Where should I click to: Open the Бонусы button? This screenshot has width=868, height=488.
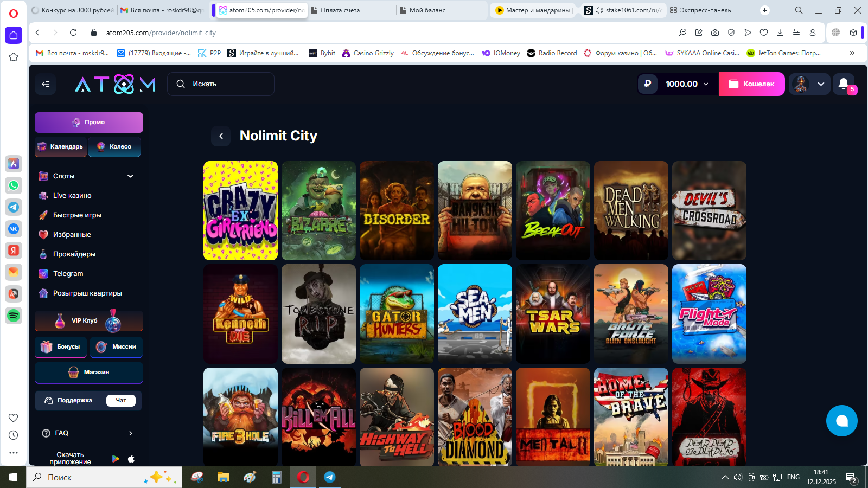click(x=61, y=347)
